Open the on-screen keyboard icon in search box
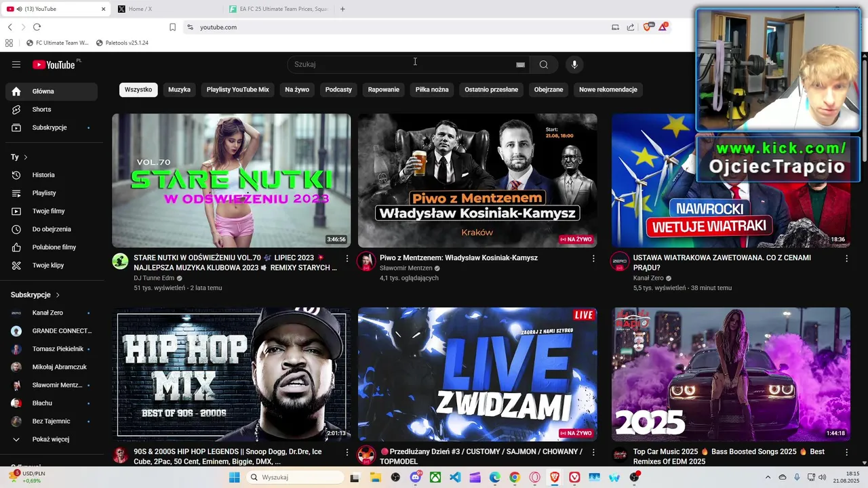This screenshot has width=868, height=488. (520, 64)
